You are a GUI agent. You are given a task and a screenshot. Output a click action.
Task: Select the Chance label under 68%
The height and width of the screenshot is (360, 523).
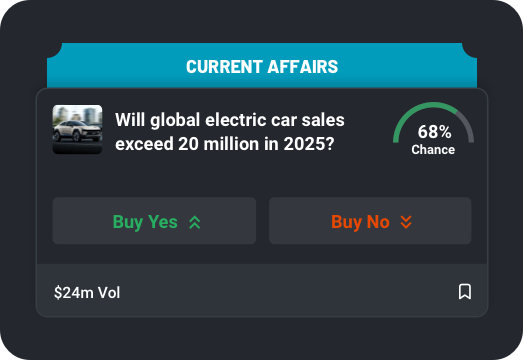[433, 149]
